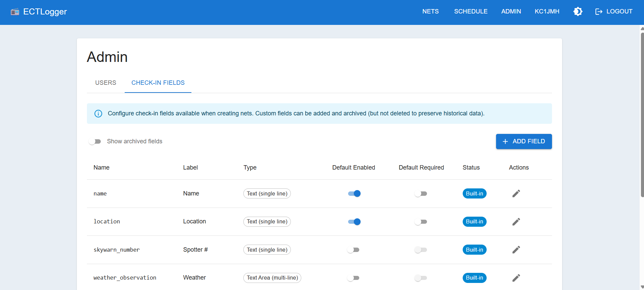
Task: Switch to the Users tab
Action: (105, 83)
